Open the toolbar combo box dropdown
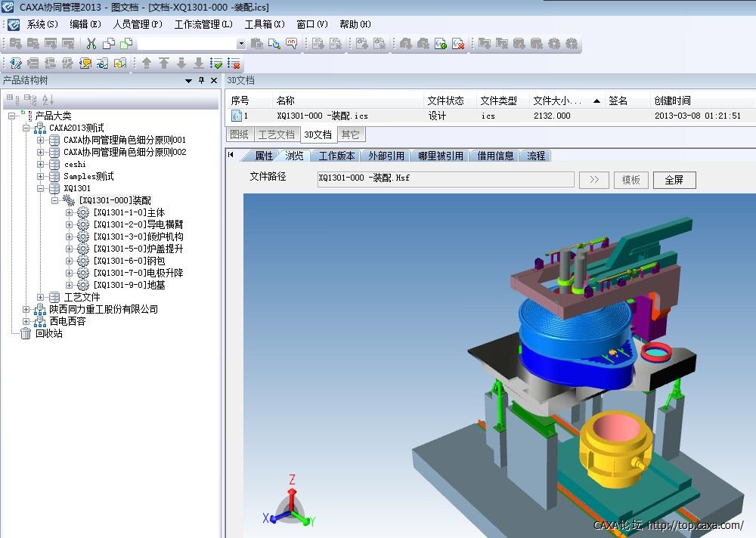The height and width of the screenshot is (538, 756). pyautogui.click(x=241, y=45)
